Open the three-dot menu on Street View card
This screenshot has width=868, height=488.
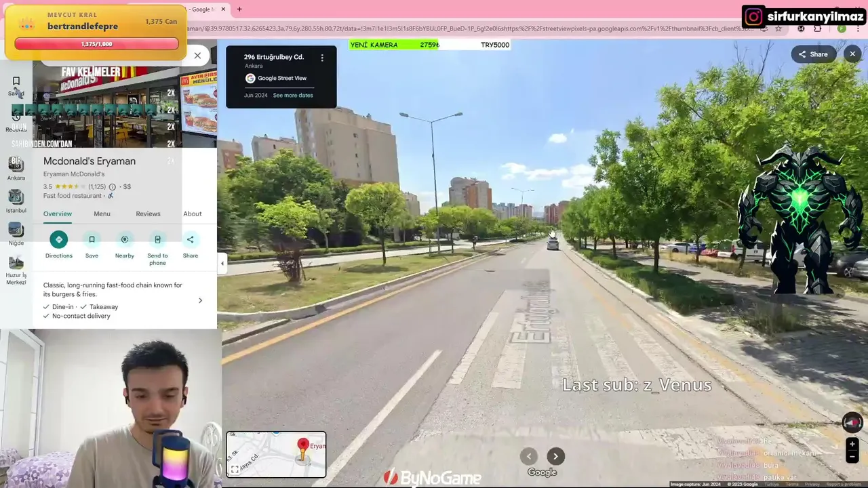click(x=322, y=58)
